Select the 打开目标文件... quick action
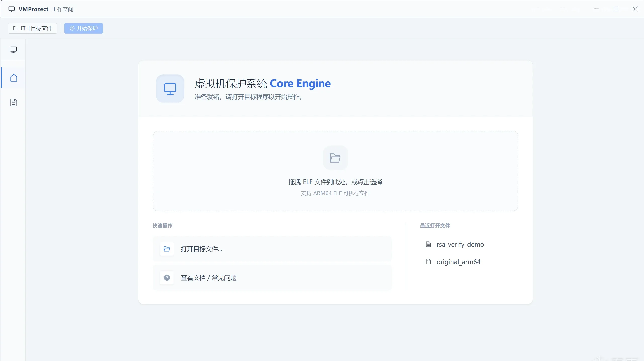The height and width of the screenshot is (361, 644). tap(272, 249)
